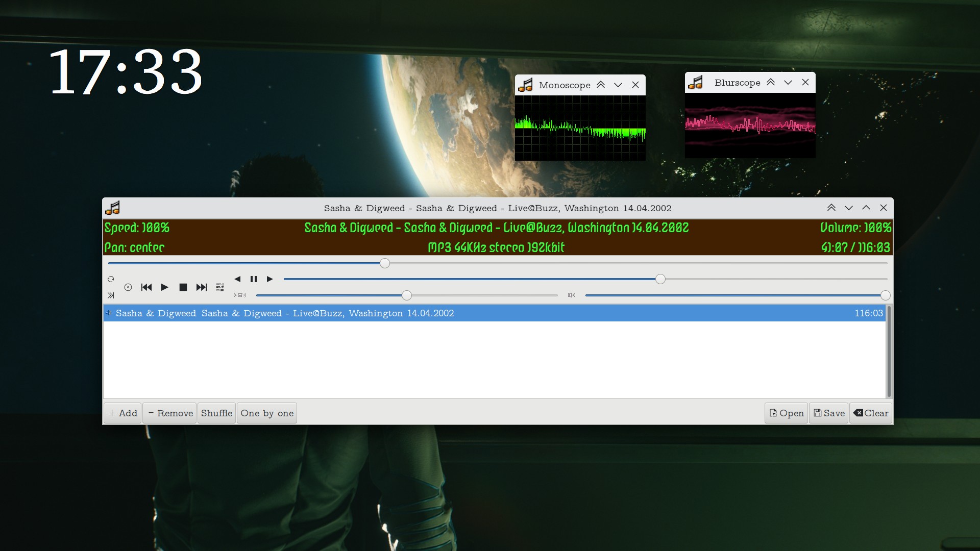Screen dimensions: 980x551
Task: Collapse the playlist window with the down chevron
Action: click(849, 208)
